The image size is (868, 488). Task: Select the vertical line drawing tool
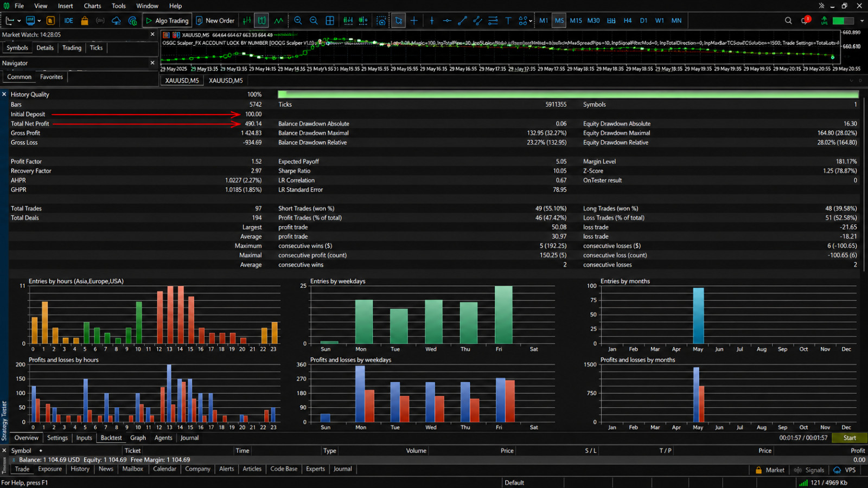(432, 21)
